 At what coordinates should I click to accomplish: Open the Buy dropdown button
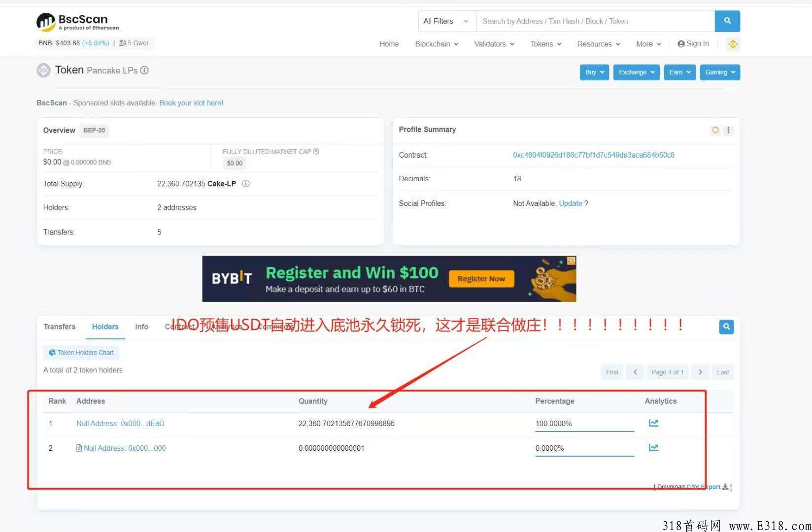[595, 72]
